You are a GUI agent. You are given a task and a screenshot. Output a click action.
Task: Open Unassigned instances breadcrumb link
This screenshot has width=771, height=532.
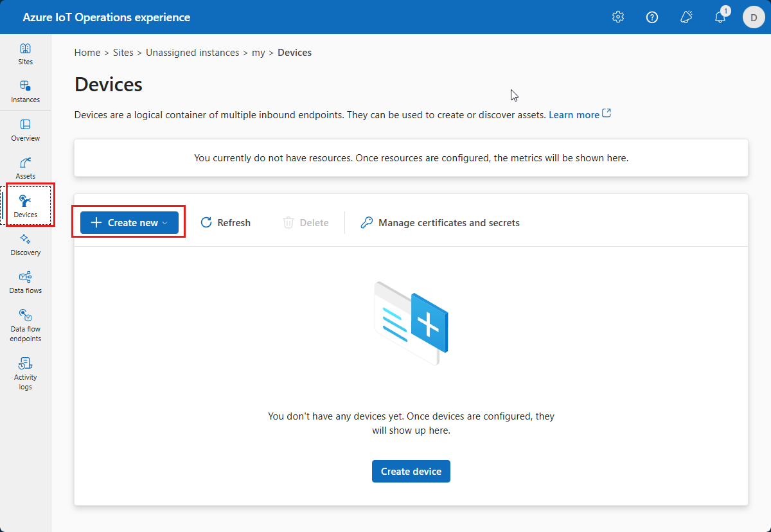pos(192,53)
